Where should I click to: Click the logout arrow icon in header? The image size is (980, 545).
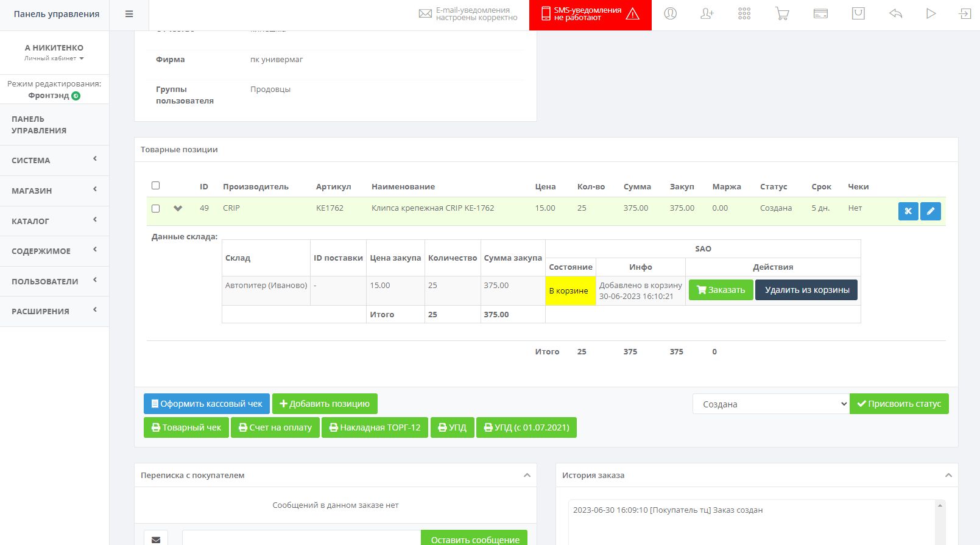click(965, 14)
